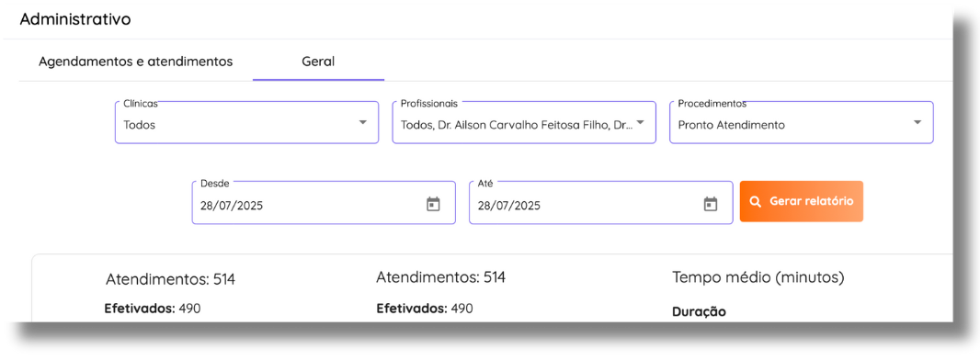Open the Desde calendar picker icon
This screenshot has height=360, width=980.
point(433,204)
